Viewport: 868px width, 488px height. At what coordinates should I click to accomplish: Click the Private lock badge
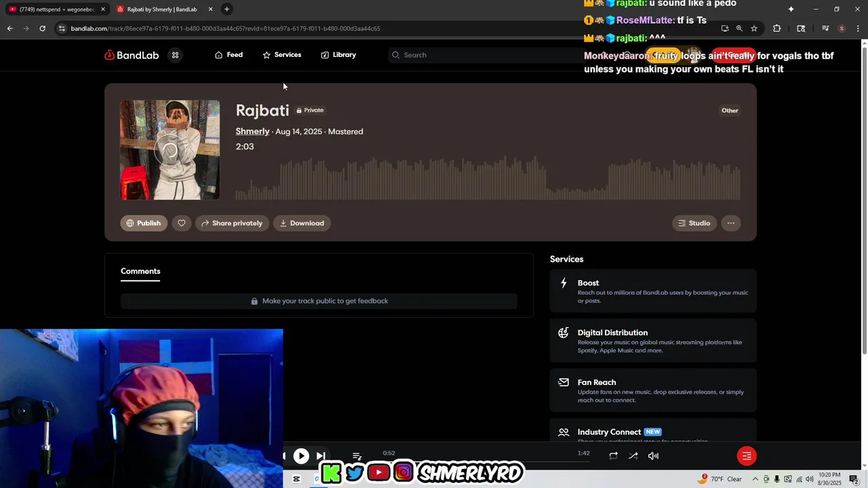click(x=310, y=110)
